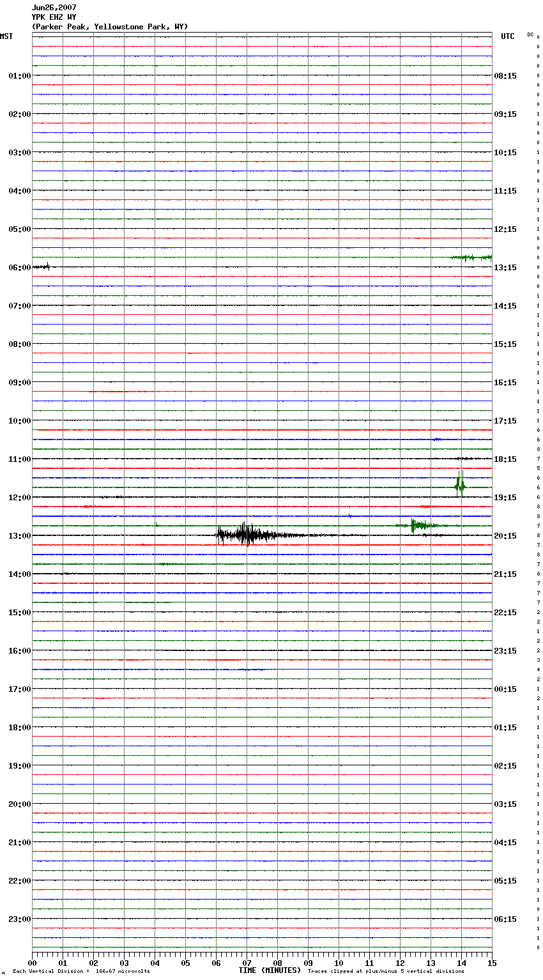Screen dimensions: 543x980
Task: Click the green noise burst before 06:00 row
Action: pos(471,257)
